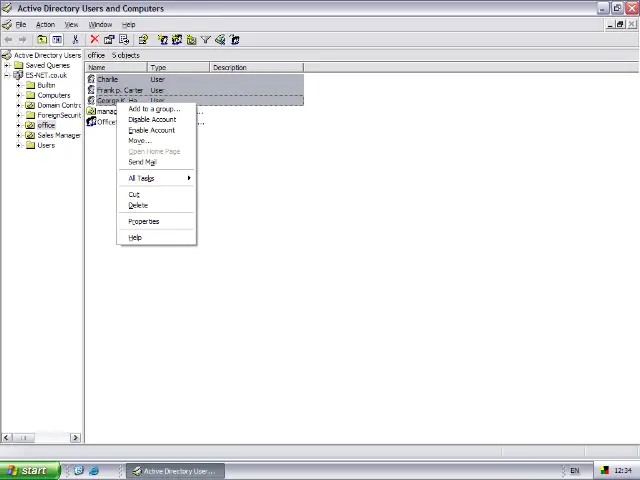Click the Cut scissors toolbar icon
The image size is (640, 480).
tap(75, 40)
